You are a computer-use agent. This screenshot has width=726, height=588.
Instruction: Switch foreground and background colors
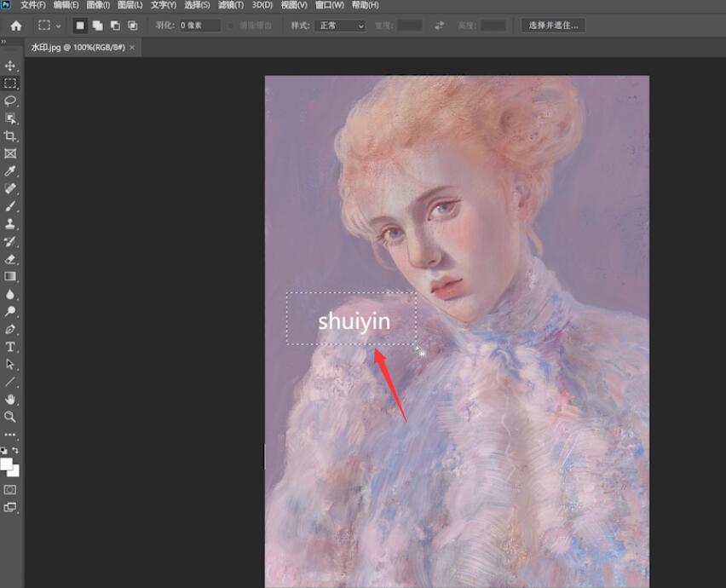click(15, 450)
